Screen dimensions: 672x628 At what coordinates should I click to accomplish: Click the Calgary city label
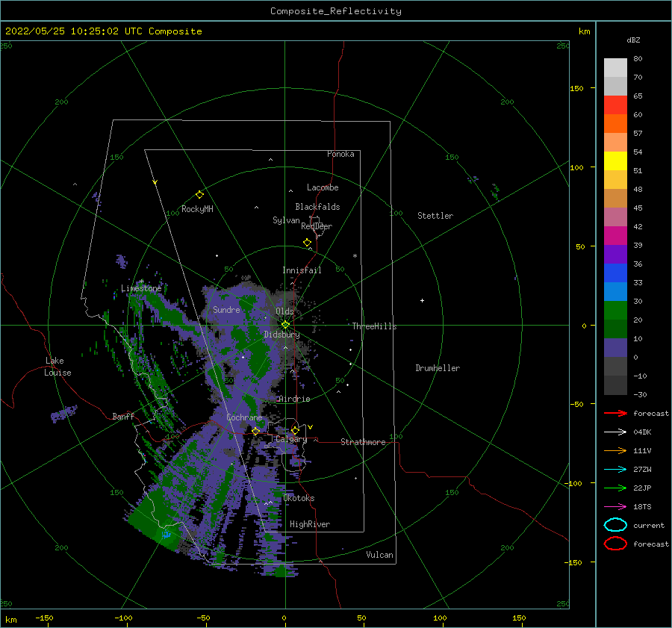(x=291, y=439)
